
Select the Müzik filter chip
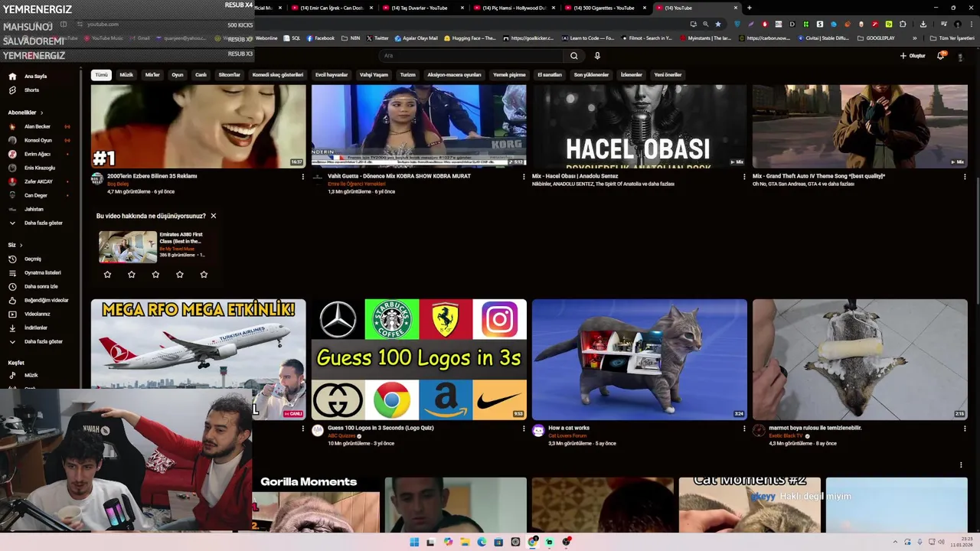[126, 75]
